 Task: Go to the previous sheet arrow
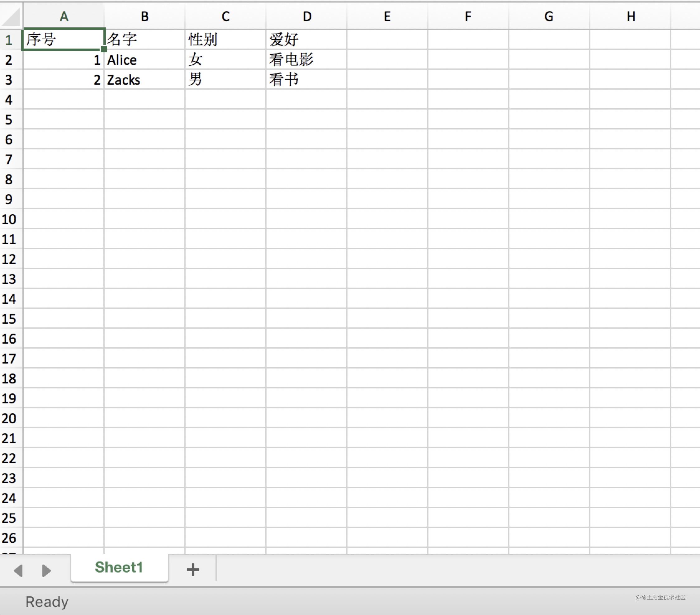18,570
